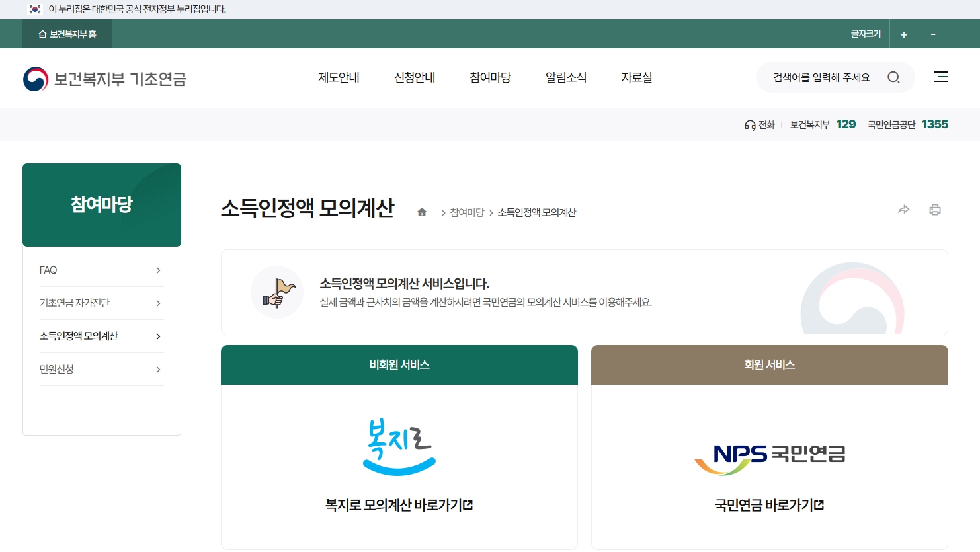Click the 소득인정액 모의계산 page heading
This screenshot has height=552, width=980.
tap(307, 208)
